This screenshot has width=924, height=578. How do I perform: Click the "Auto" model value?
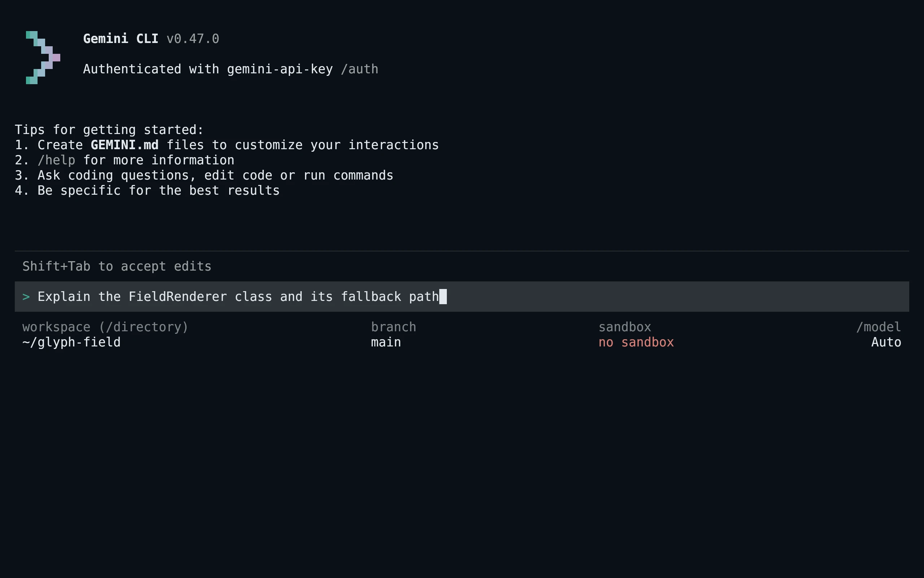tap(886, 342)
